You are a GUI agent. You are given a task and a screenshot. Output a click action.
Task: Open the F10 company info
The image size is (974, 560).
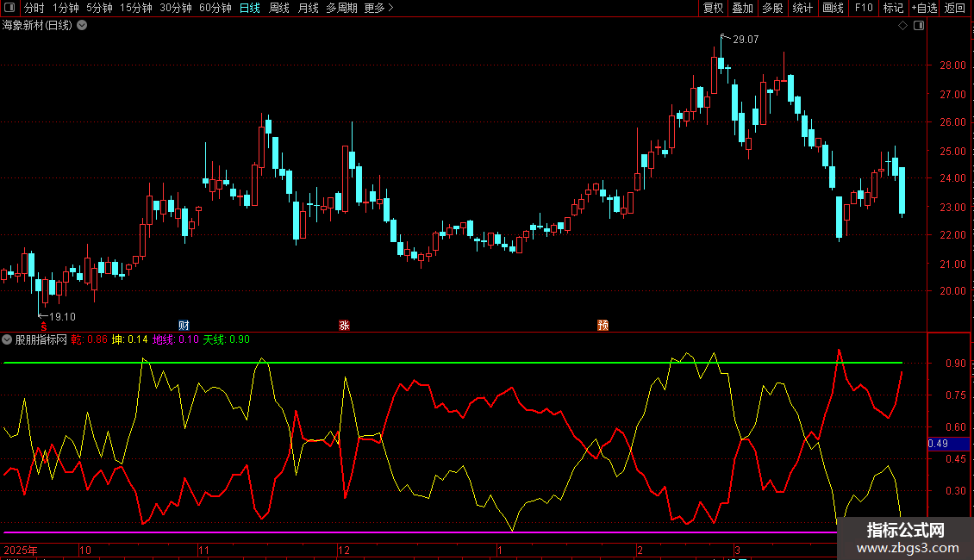click(x=864, y=8)
